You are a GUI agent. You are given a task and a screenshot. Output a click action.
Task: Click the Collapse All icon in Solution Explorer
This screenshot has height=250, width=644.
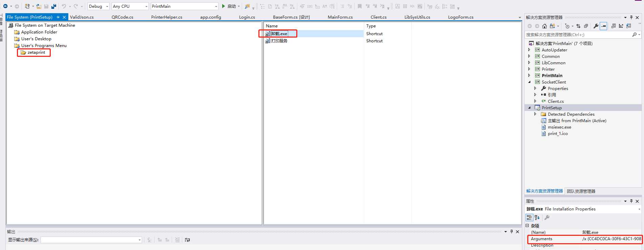(586, 26)
